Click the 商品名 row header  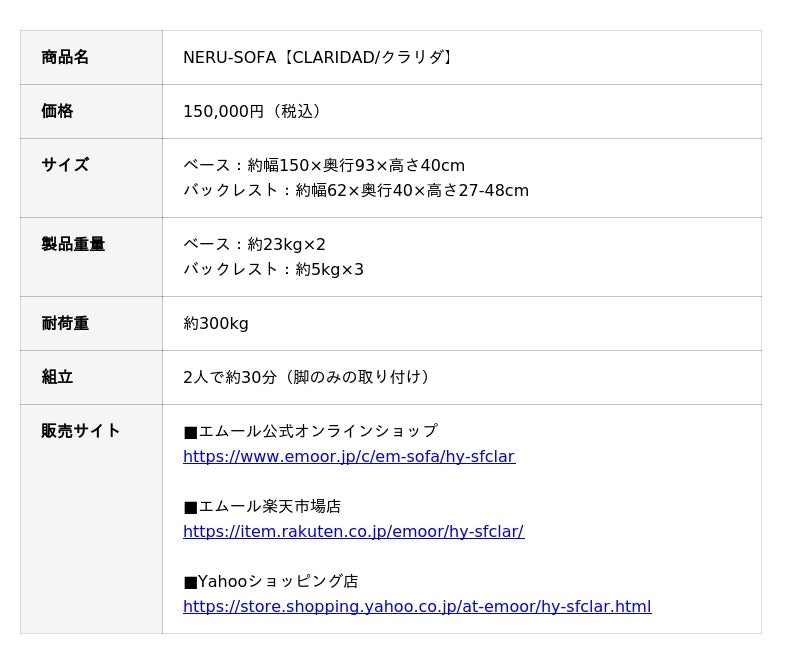tap(65, 57)
